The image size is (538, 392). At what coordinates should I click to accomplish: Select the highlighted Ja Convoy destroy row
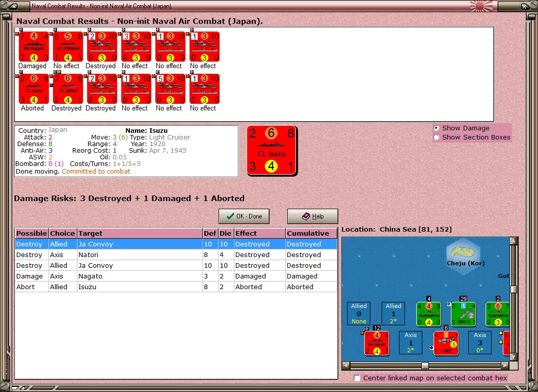tap(176, 244)
